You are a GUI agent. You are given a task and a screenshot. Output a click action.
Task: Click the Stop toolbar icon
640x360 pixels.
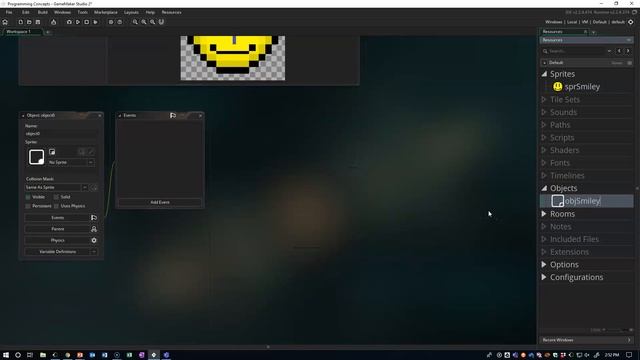click(87, 22)
